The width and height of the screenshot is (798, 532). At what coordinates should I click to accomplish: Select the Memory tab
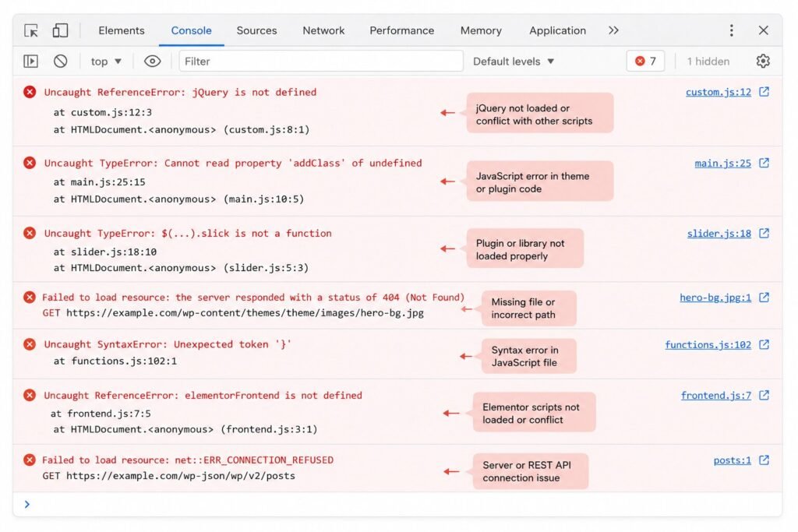click(481, 30)
